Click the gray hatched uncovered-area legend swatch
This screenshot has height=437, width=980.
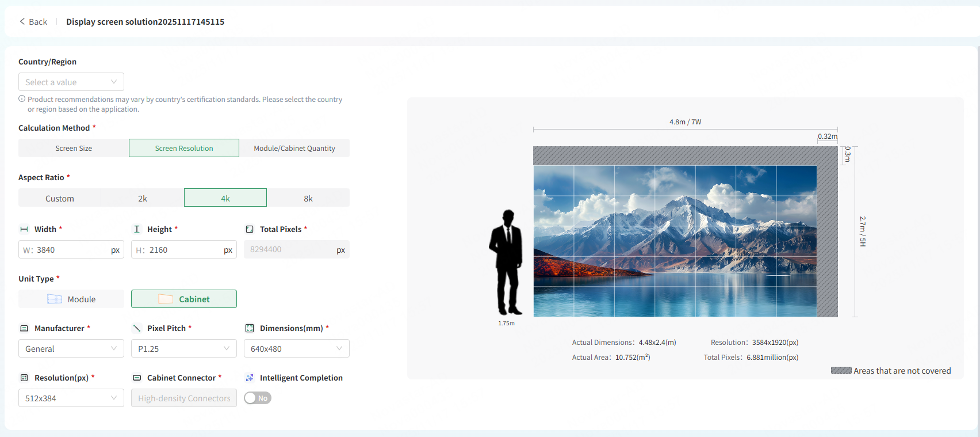[x=841, y=370]
